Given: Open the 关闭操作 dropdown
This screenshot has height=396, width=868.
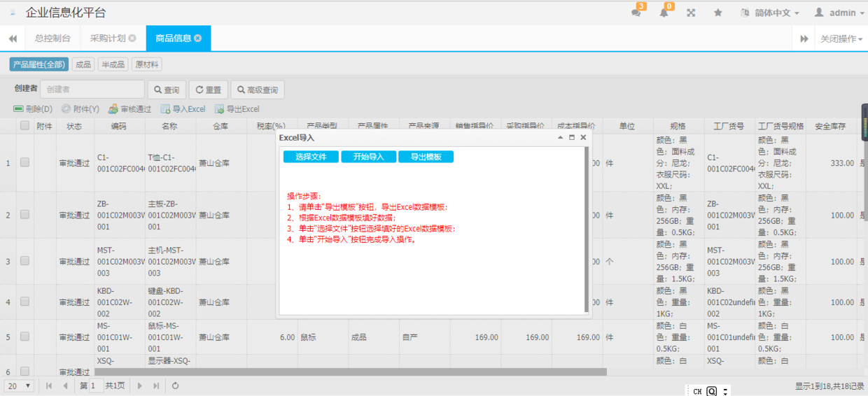Looking at the screenshot, I should (841, 38).
